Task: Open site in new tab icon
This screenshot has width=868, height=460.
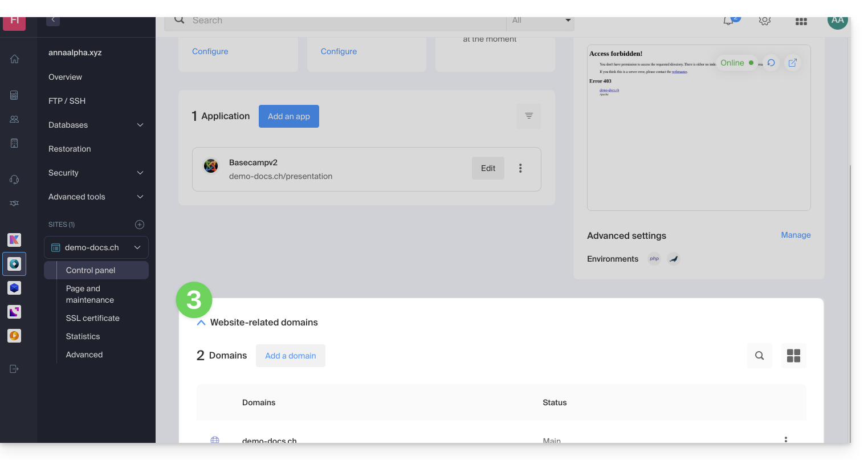Action: coord(792,63)
